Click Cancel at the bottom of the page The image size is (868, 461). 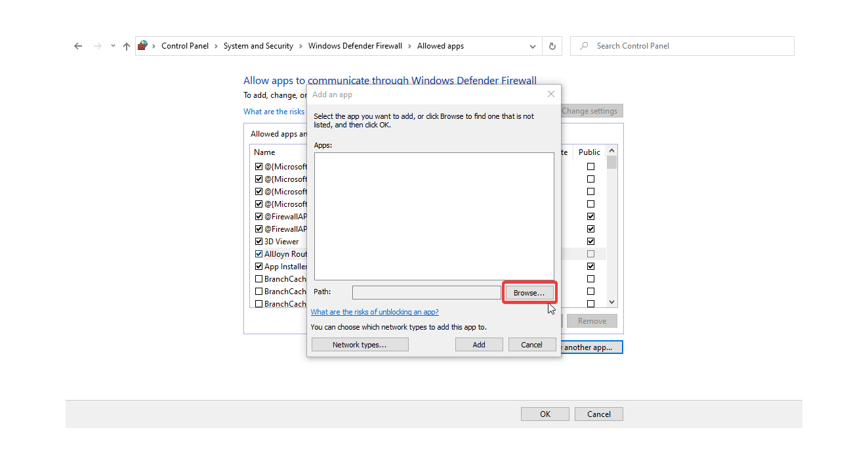[598, 414]
